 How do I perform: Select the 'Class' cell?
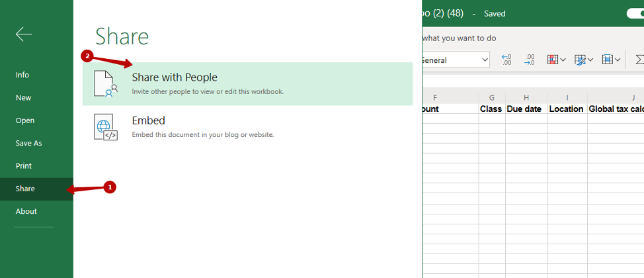pyautogui.click(x=492, y=109)
